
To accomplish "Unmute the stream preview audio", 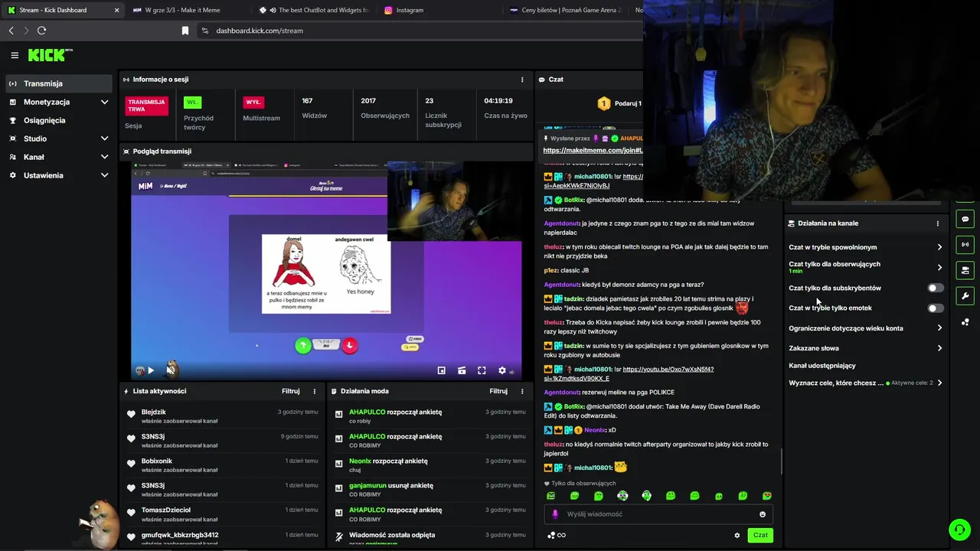I will pyautogui.click(x=171, y=370).
